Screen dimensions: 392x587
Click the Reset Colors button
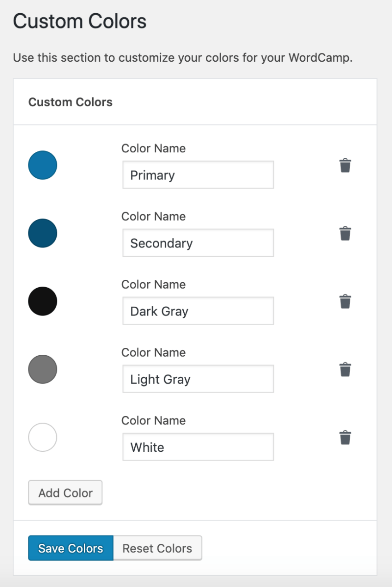[157, 548]
